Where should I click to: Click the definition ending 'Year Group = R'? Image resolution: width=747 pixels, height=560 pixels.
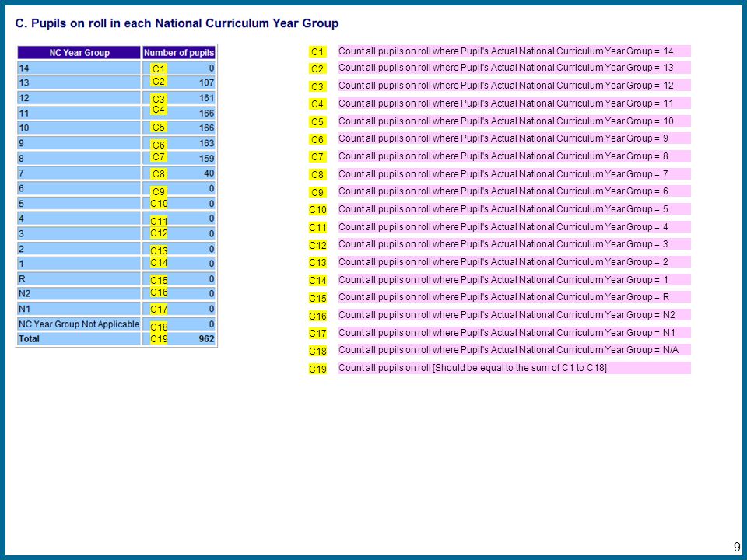(514, 296)
